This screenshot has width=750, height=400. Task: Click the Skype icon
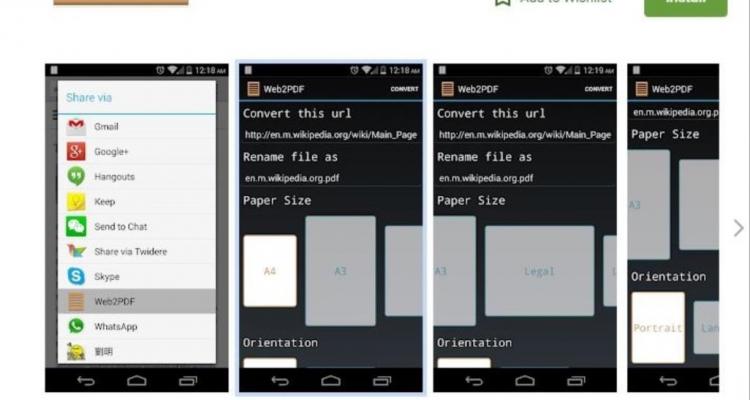click(x=76, y=276)
